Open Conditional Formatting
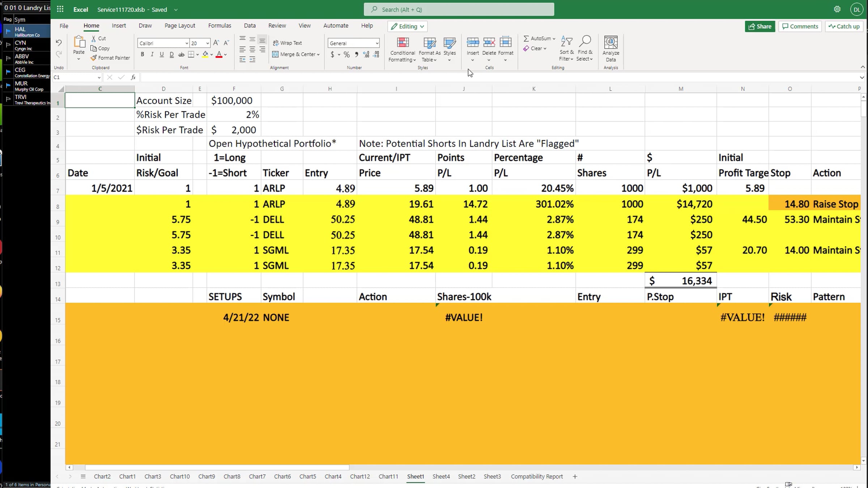 [x=403, y=49]
